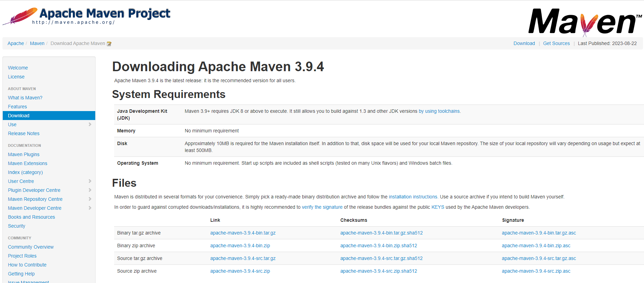This screenshot has height=283, width=644.
Task: Open the Maven breadcrumb link
Action: [x=37, y=43]
